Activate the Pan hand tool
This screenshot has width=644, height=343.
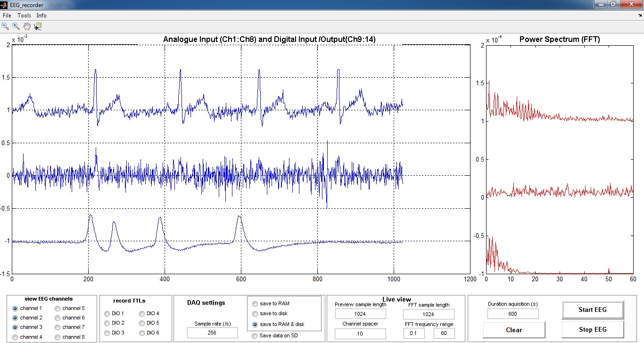[x=27, y=26]
